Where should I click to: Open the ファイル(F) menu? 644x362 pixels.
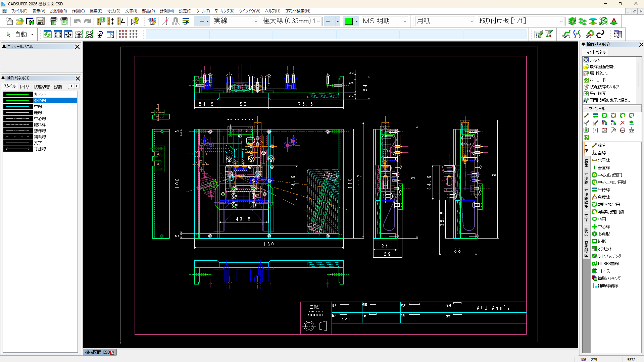[x=19, y=11]
